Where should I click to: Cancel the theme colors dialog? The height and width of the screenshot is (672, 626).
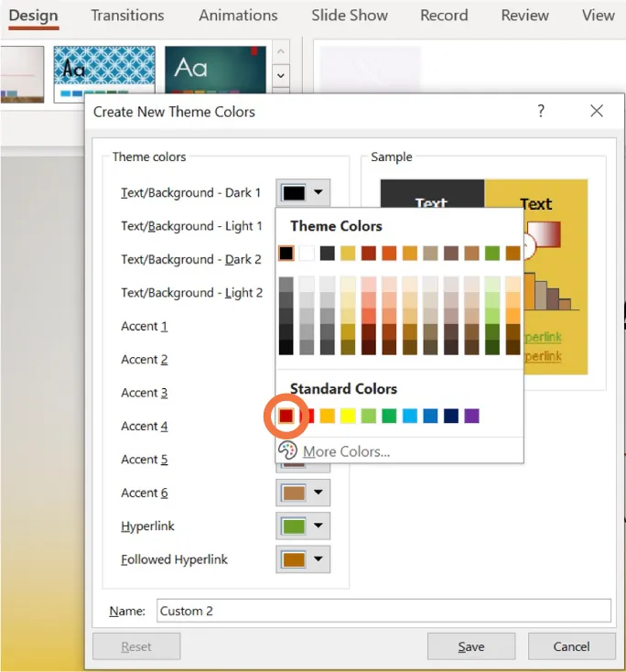[571, 646]
